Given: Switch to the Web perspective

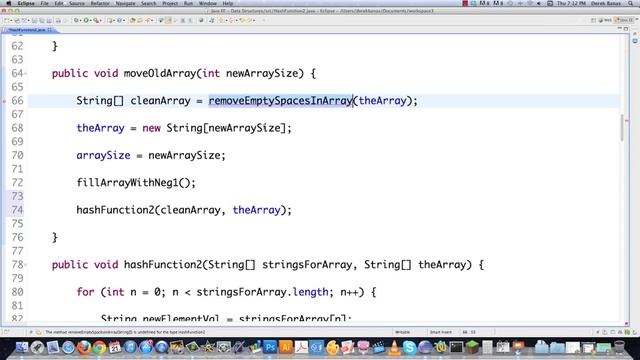Looking at the screenshot, I should click(x=606, y=20).
